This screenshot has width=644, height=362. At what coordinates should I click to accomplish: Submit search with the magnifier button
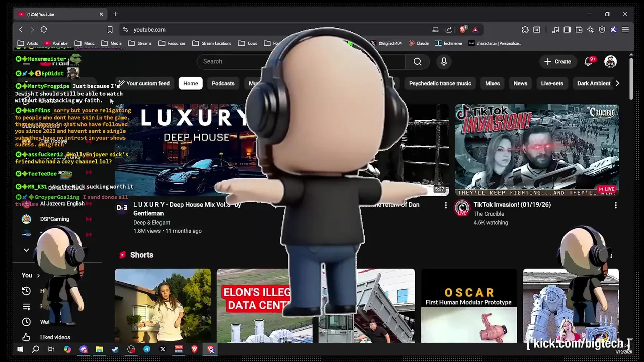(418, 61)
